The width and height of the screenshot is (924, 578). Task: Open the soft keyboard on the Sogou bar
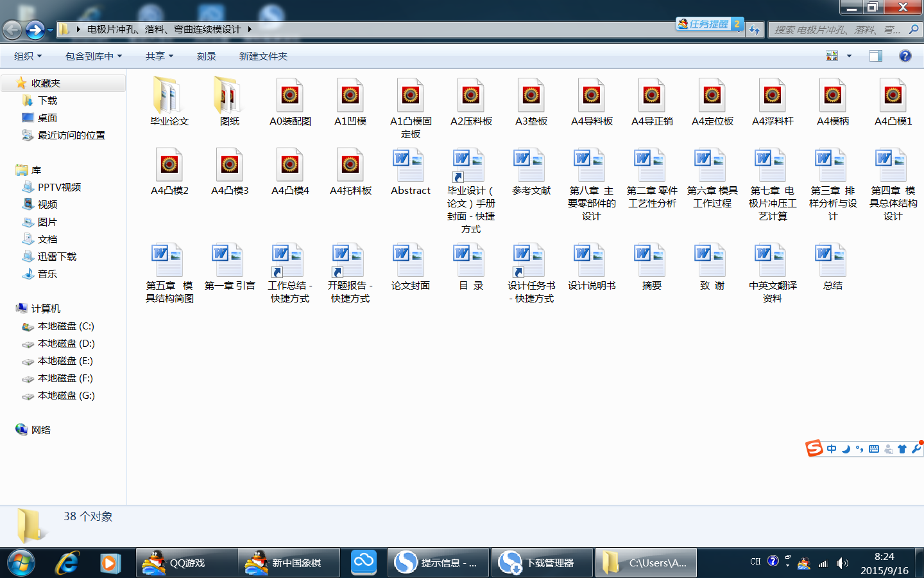tap(873, 449)
